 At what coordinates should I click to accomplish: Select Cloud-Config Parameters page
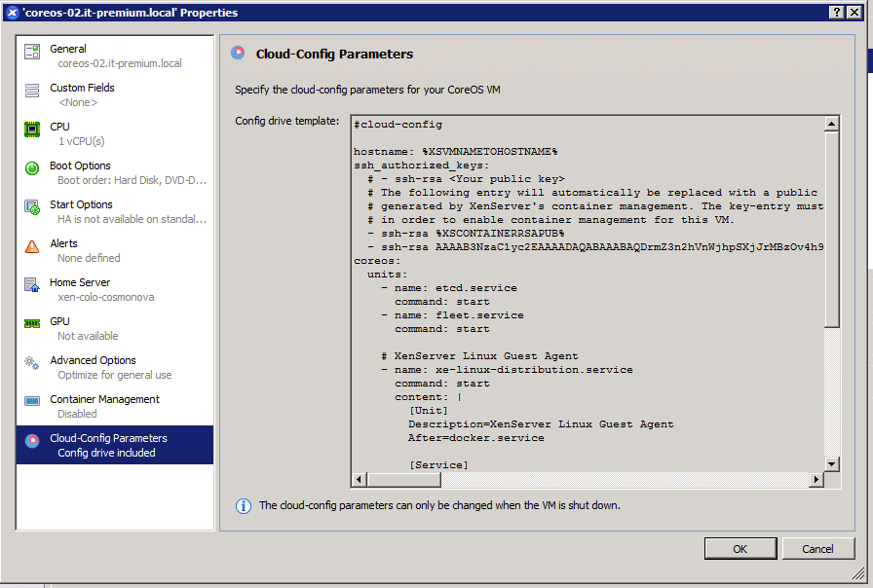coord(115,445)
